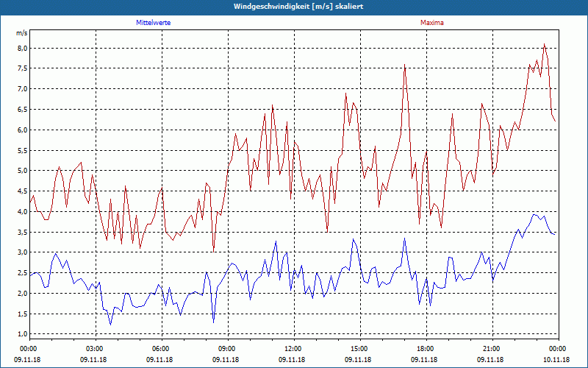Click the 7,5 y-axis value
This screenshot has height=368, width=588.
tap(21, 68)
